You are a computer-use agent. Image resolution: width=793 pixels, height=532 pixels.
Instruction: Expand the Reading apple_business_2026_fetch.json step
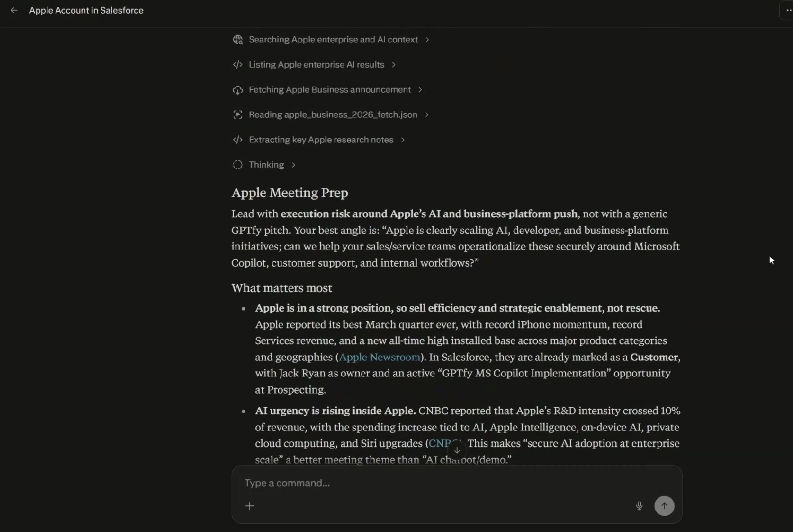click(427, 115)
